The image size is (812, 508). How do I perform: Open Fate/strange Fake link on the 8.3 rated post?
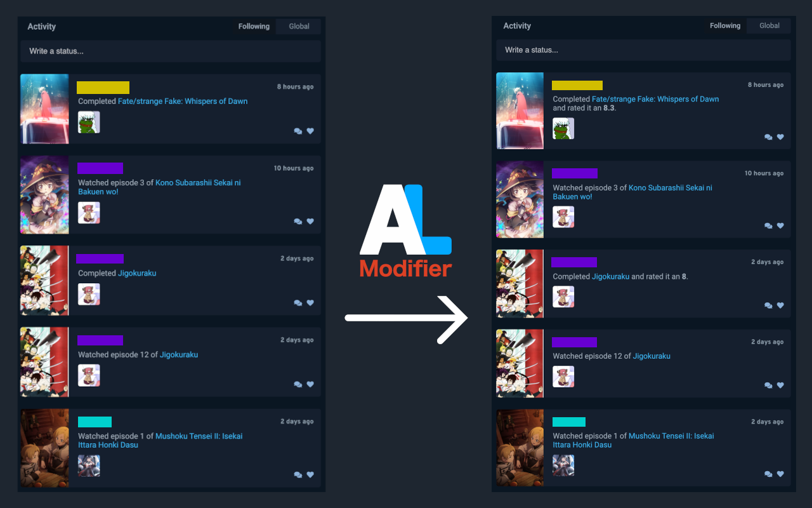(655, 99)
